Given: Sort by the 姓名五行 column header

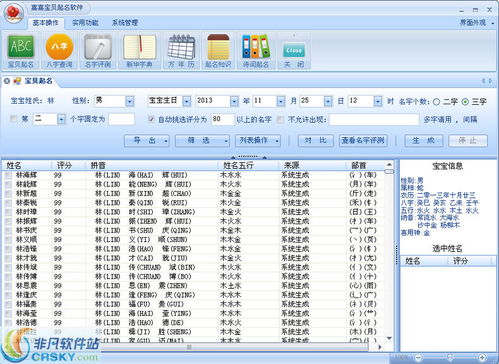Looking at the screenshot, I should pos(248,165).
